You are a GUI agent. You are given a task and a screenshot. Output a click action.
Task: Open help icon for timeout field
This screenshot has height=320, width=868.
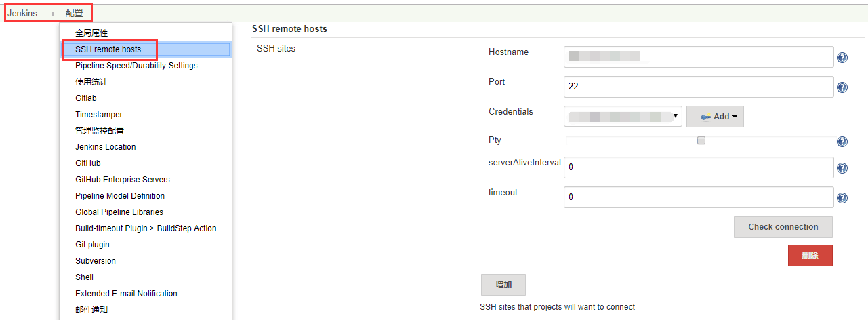tap(842, 198)
